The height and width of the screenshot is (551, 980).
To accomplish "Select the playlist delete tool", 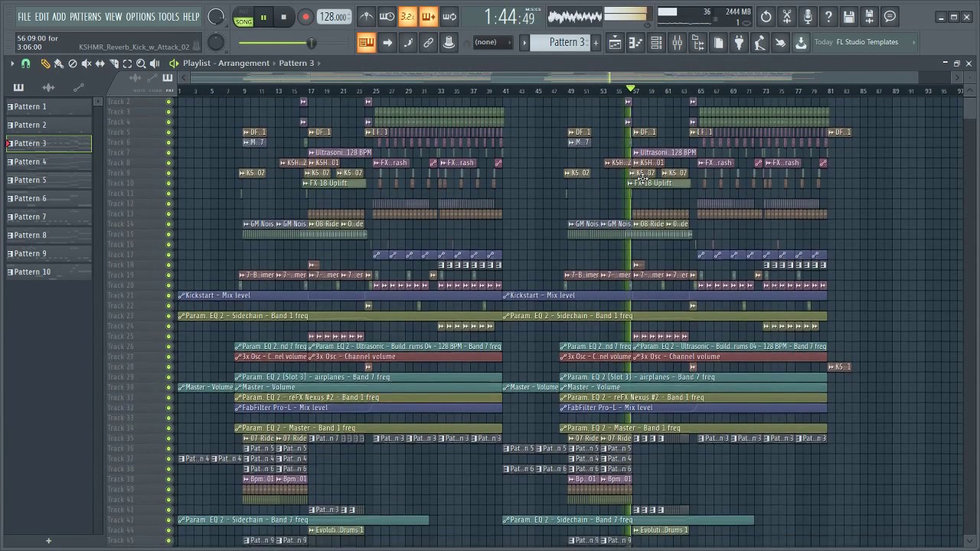I will pyautogui.click(x=72, y=64).
